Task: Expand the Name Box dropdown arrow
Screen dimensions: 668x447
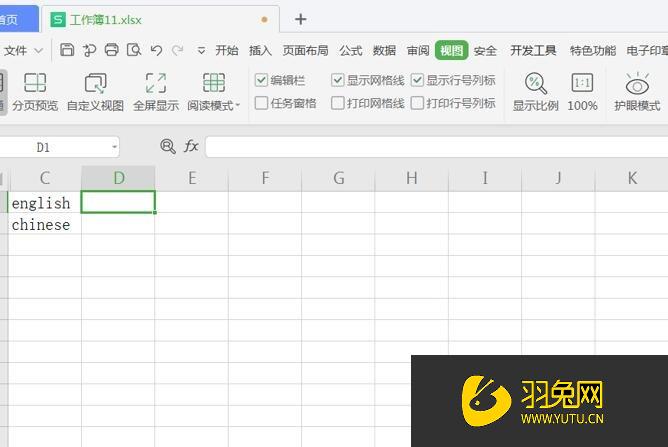Action: point(115,147)
